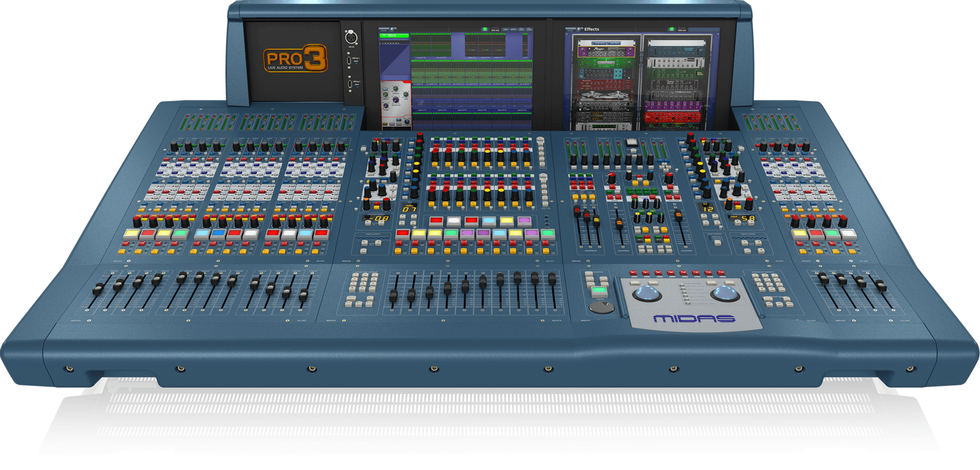The image size is (980, 470).
Task: Click the MIDAS logo on the trackball panel
Action: point(693,319)
